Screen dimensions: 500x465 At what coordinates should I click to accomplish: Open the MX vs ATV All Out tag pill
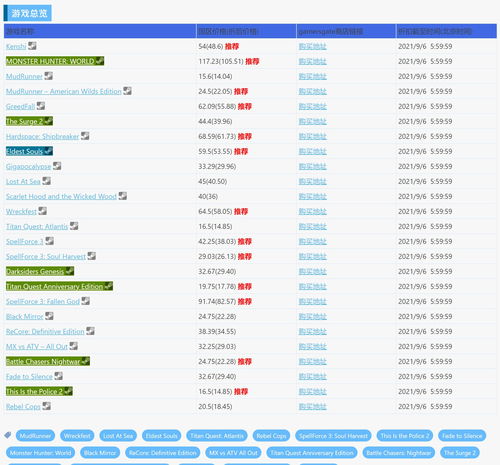pos(233,453)
